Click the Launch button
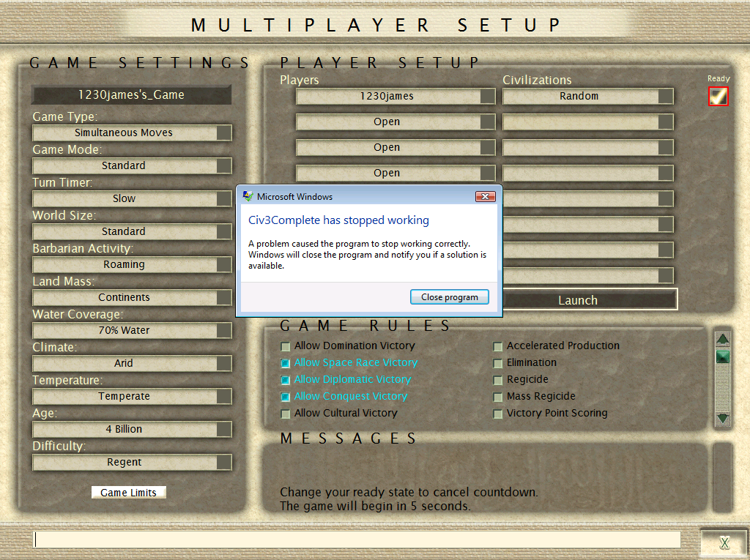Viewport: 750px width, 560px height. (578, 300)
